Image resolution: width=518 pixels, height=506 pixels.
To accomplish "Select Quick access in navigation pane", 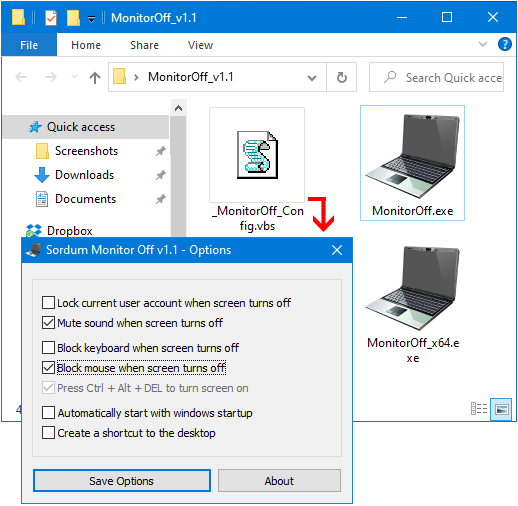I will 86,127.
